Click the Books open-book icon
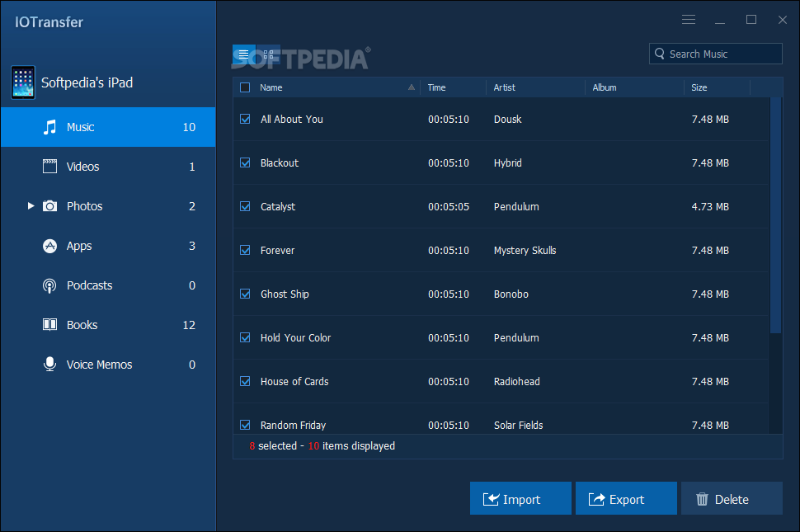 [x=49, y=324]
